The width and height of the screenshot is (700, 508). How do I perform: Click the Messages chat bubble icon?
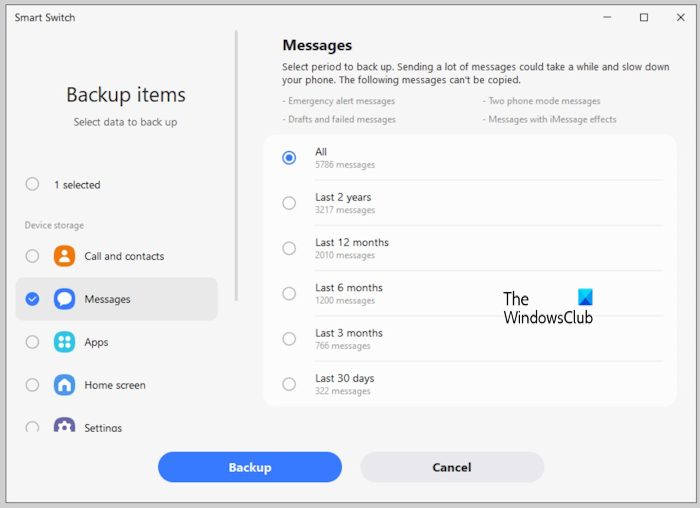[64, 299]
